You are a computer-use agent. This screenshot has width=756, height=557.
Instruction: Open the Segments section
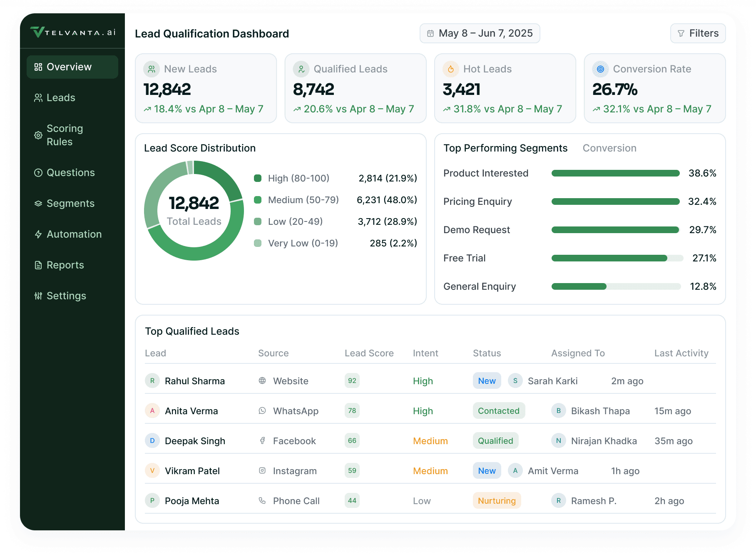coord(72,204)
